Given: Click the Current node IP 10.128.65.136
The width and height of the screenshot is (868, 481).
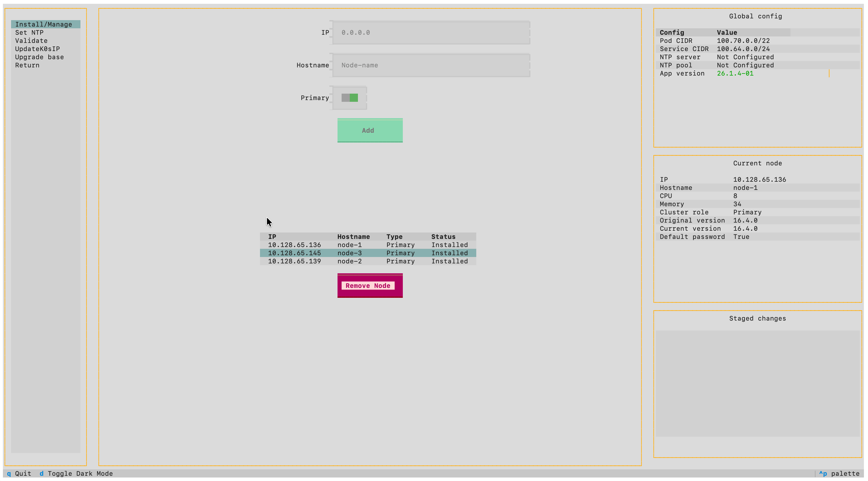Looking at the screenshot, I should point(760,179).
